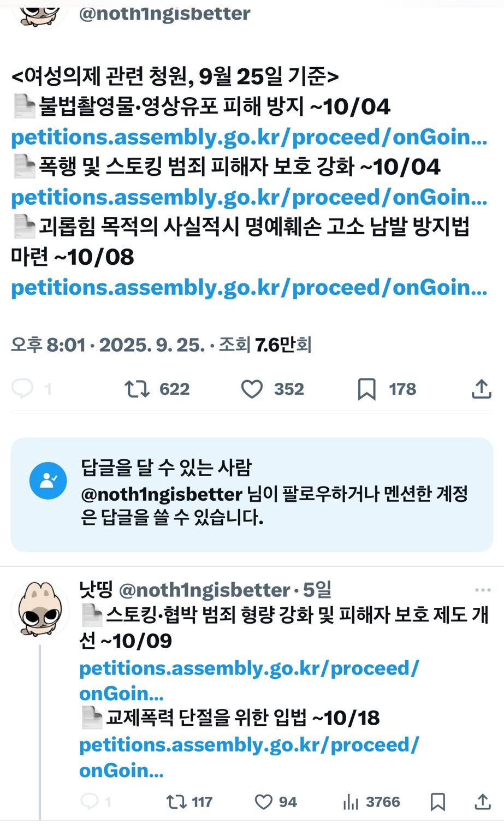
Task: Like the main tweet with 352 likes
Action: pos(252,389)
